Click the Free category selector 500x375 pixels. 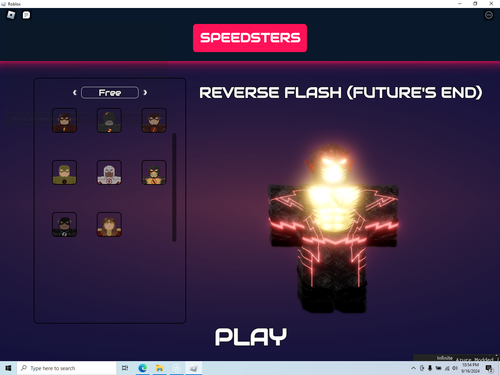pos(110,93)
